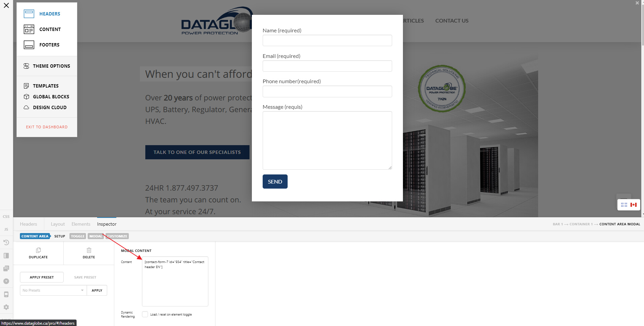Viewport: 644px width, 326px height.
Task: Open the Toggle inspector section
Action: (x=78, y=236)
